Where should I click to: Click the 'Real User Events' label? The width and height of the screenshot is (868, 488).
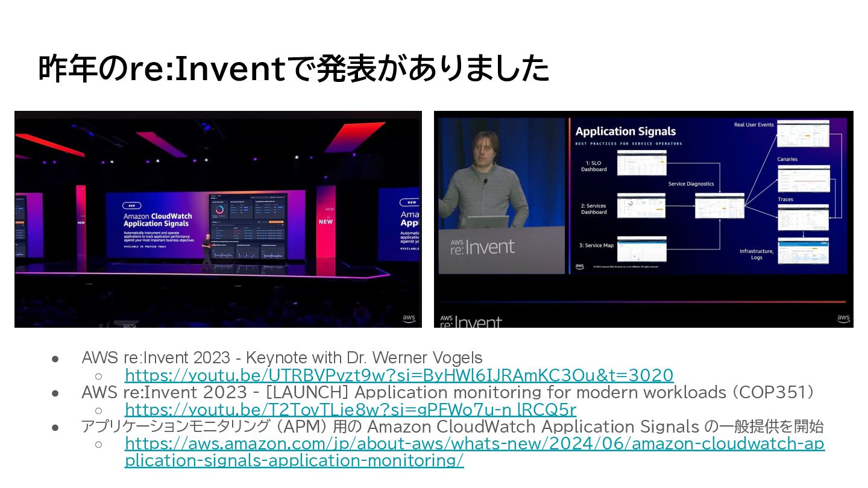753,125
